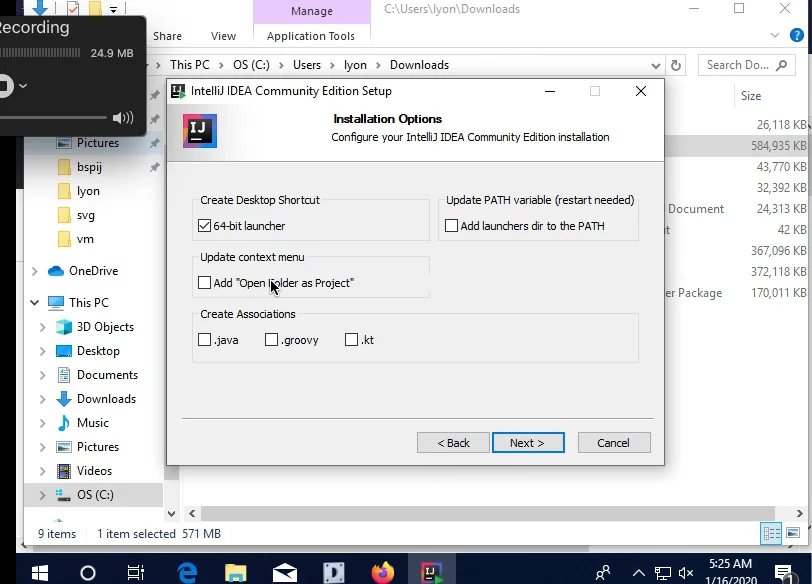Click OS (C:) in the address breadcrumb
Screen dimensions: 812x584
pos(251,65)
